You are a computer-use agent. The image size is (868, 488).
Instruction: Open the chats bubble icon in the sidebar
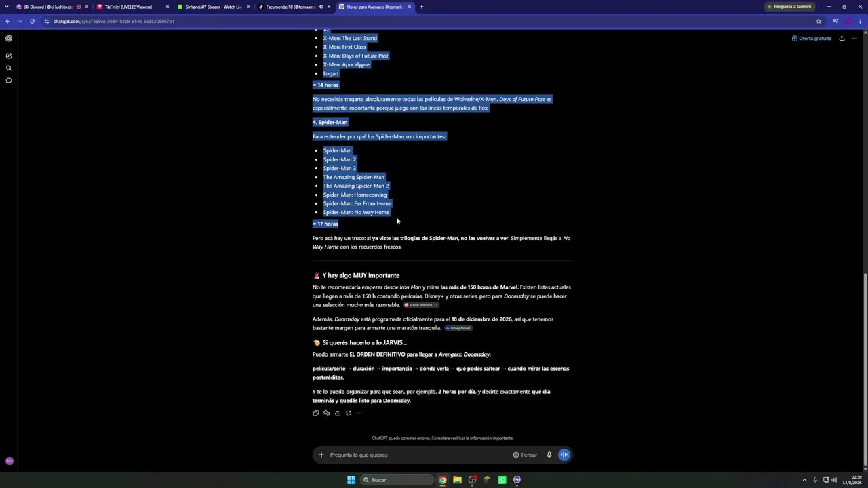(9, 81)
